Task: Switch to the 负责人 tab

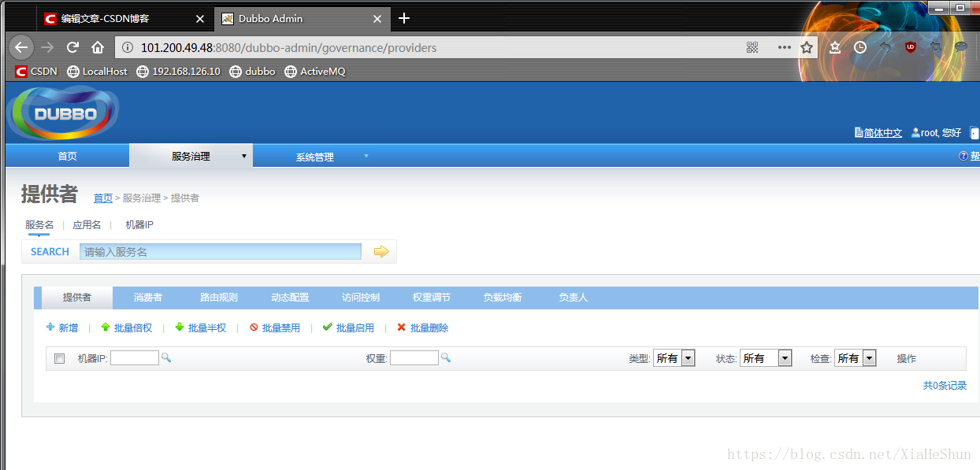Action: click(574, 298)
